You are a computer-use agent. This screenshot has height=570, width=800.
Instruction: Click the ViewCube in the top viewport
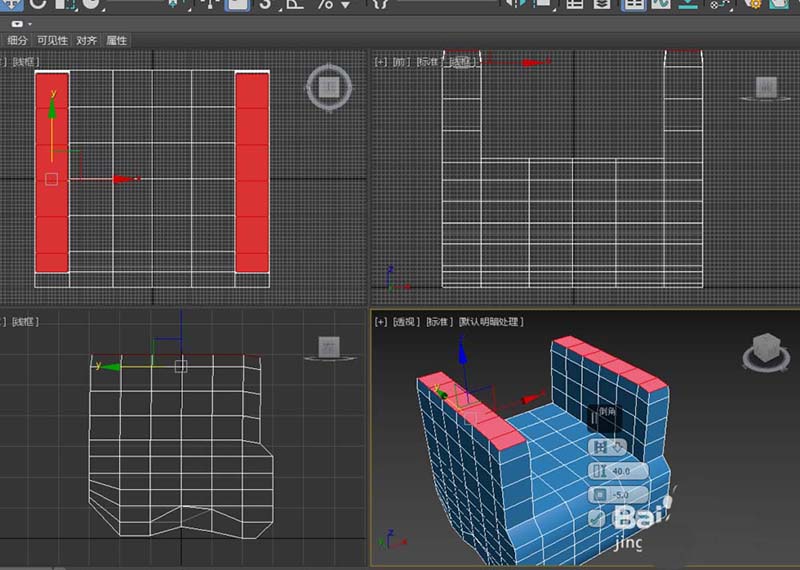tap(329, 87)
